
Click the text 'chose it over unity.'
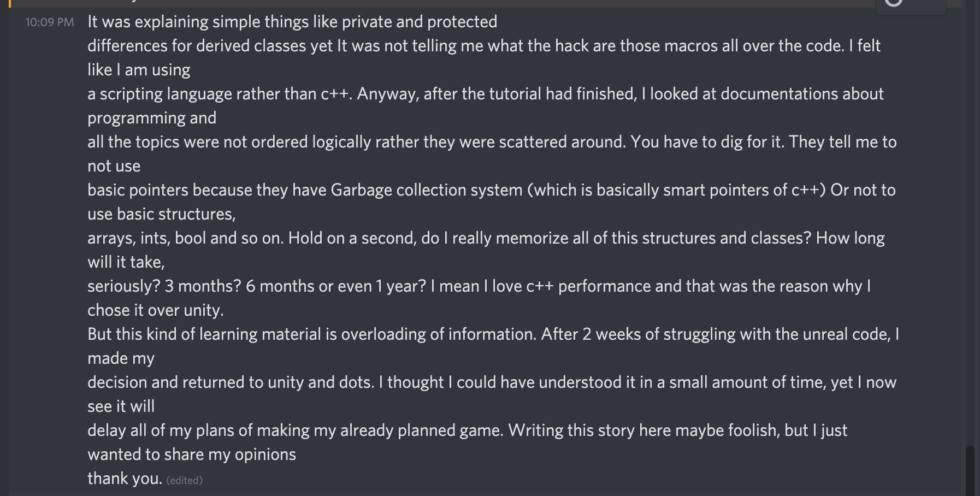click(x=156, y=310)
